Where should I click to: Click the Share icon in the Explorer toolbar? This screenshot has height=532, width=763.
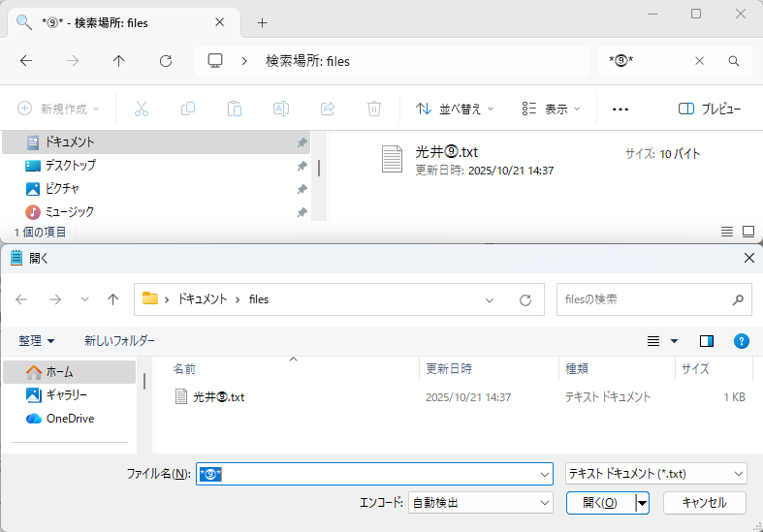coord(328,109)
